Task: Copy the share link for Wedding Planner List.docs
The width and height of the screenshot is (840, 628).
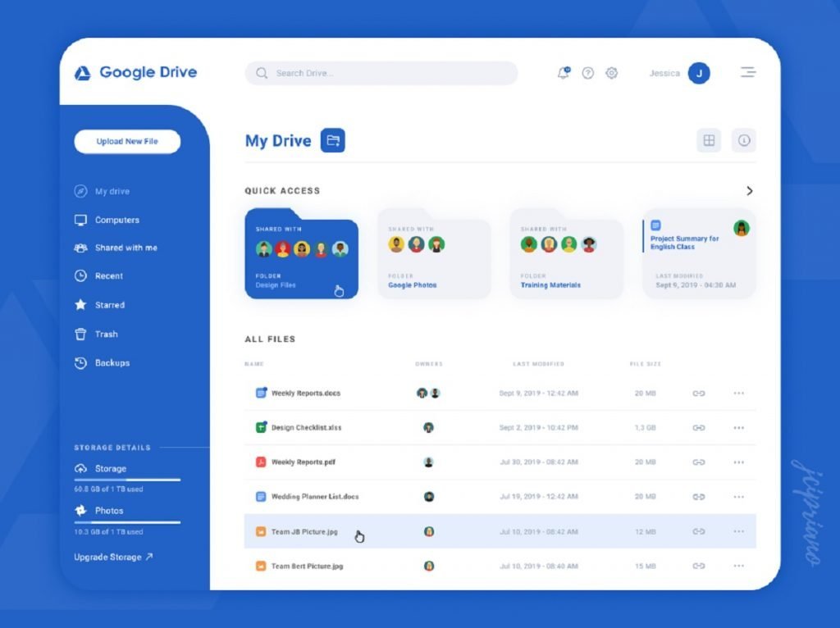Action: pos(699,497)
